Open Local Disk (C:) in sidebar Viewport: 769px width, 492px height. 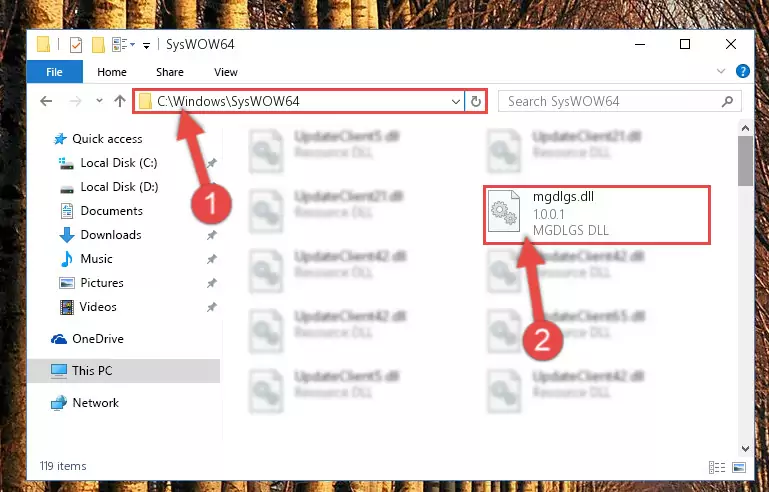119,163
